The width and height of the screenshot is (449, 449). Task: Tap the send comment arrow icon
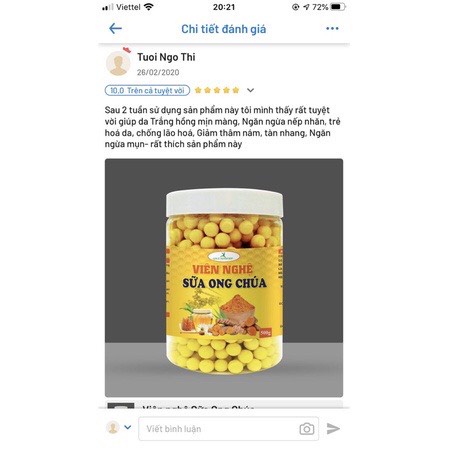(333, 429)
